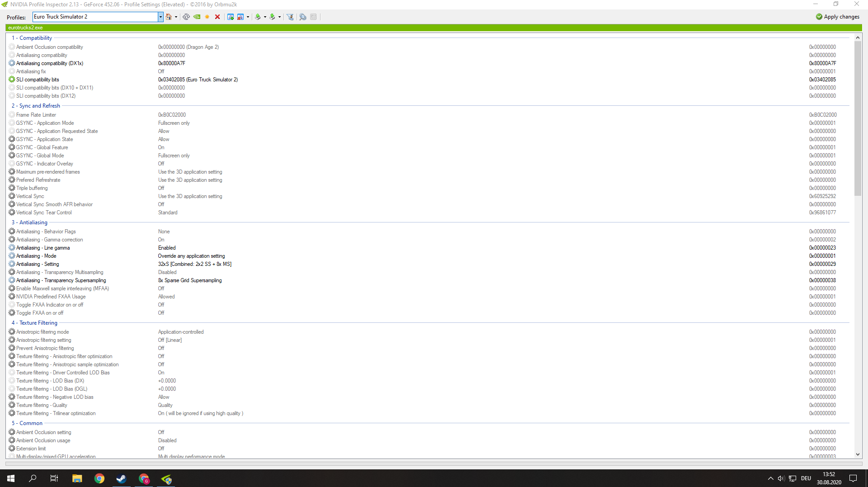Image resolution: width=868 pixels, height=487 pixels.
Task: Click the 3 - Antialiasing section header
Action: (29, 222)
